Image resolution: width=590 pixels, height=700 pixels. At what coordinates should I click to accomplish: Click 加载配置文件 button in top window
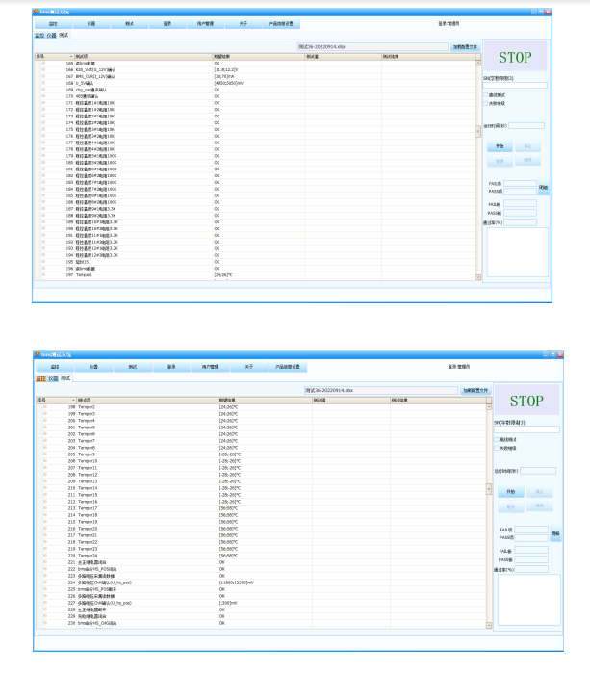click(464, 46)
